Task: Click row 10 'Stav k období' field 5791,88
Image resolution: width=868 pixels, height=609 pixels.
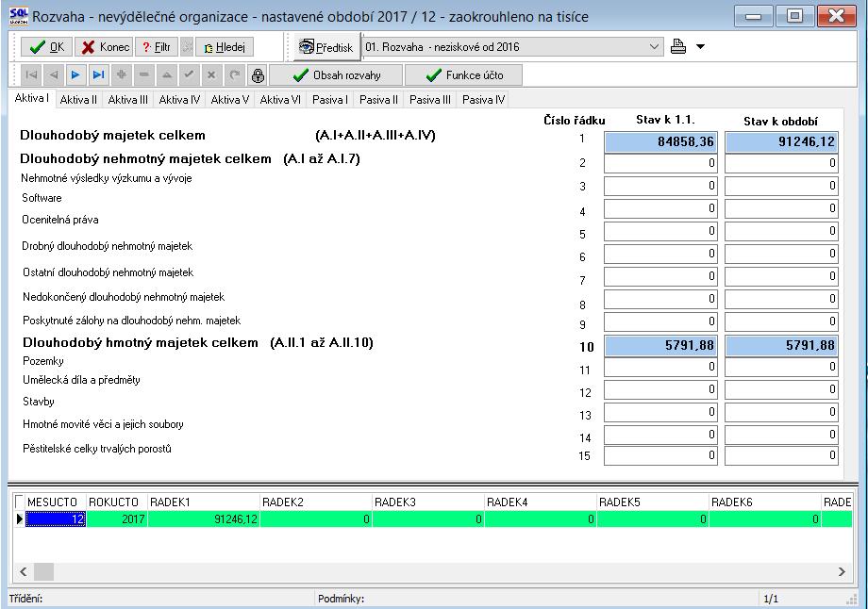Action: point(781,346)
